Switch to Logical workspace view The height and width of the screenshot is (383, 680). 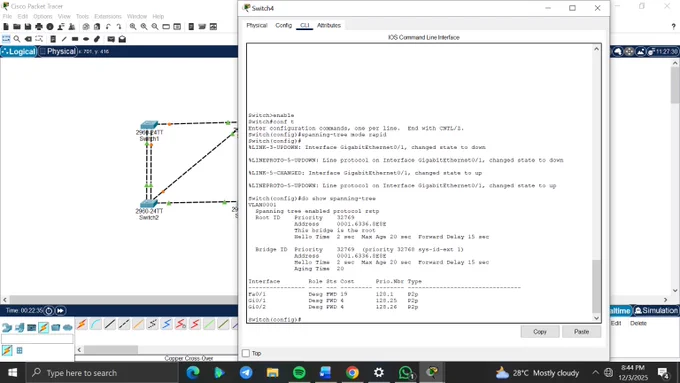pos(19,52)
